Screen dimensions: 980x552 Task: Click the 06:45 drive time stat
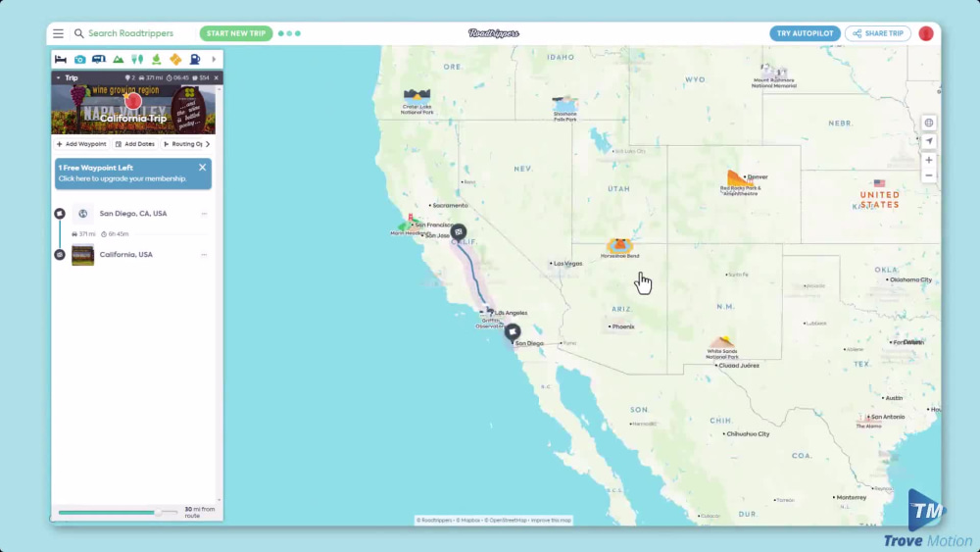[x=177, y=78]
